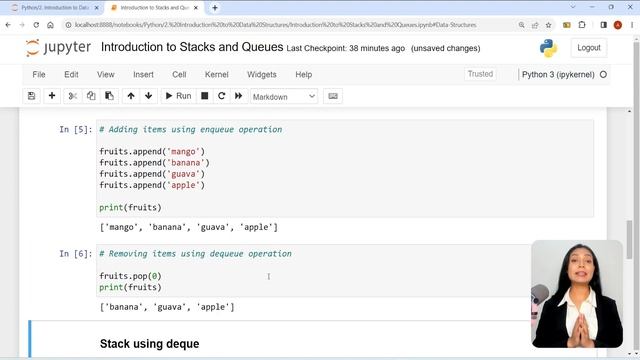Click the fruits.pop(0) code line

click(130, 276)
